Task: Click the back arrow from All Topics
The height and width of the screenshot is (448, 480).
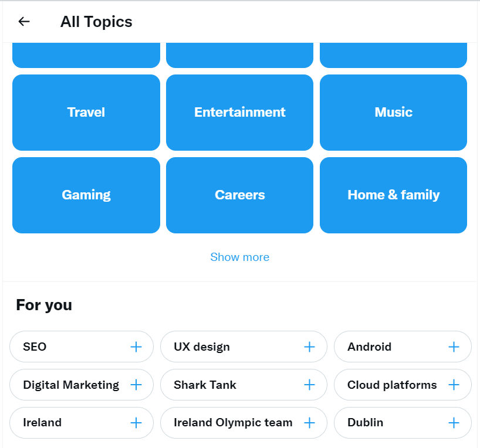Action: (23, 21)
